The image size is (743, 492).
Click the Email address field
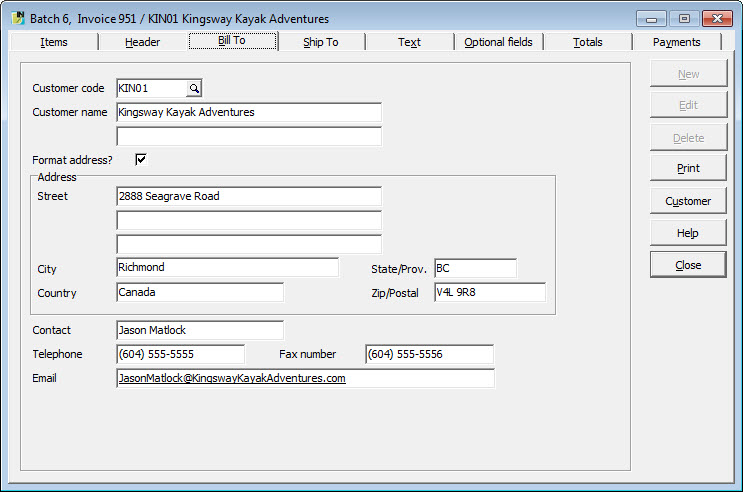click(x=305, y=379)
